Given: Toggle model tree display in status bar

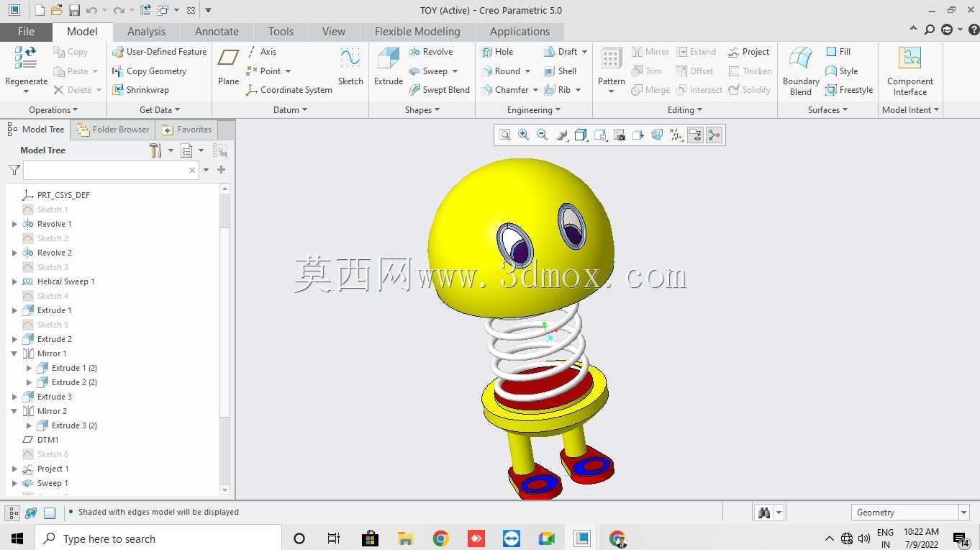Looking at the screenshot, I should pyautogui.click(x=13, y=513).
